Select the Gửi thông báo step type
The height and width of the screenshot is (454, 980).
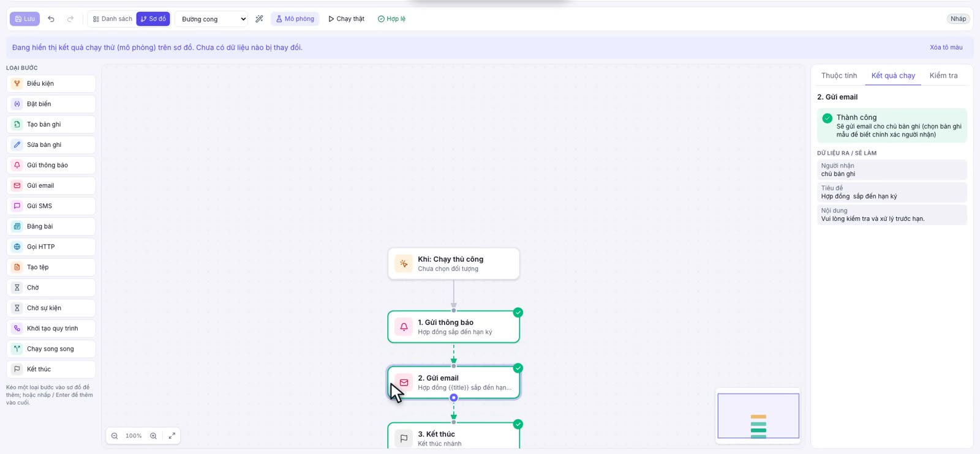51,165
